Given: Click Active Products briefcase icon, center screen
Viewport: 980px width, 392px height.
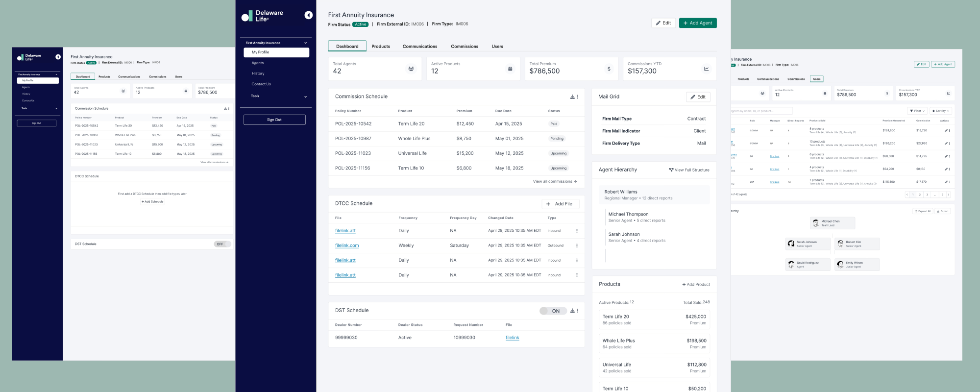Looking at the screenshot, I should [x=510, y=69].
